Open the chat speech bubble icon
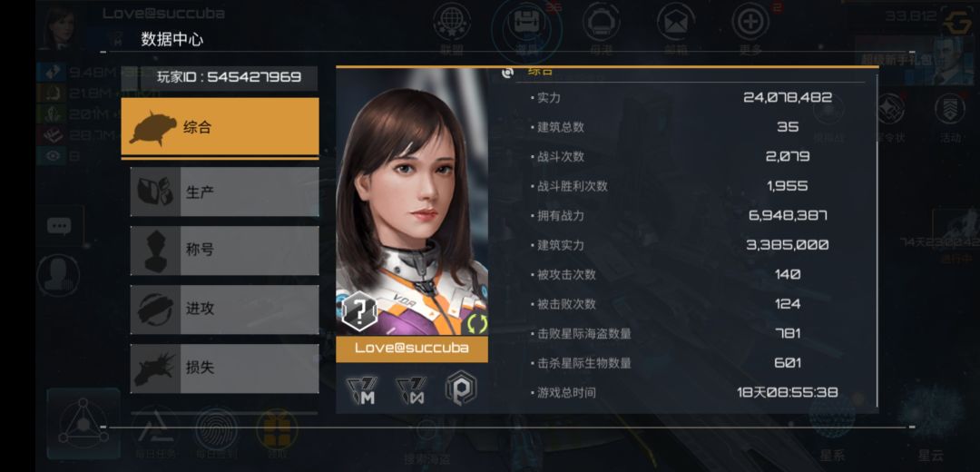The width and height of the screenshot is (980, 472). point(60,225)
